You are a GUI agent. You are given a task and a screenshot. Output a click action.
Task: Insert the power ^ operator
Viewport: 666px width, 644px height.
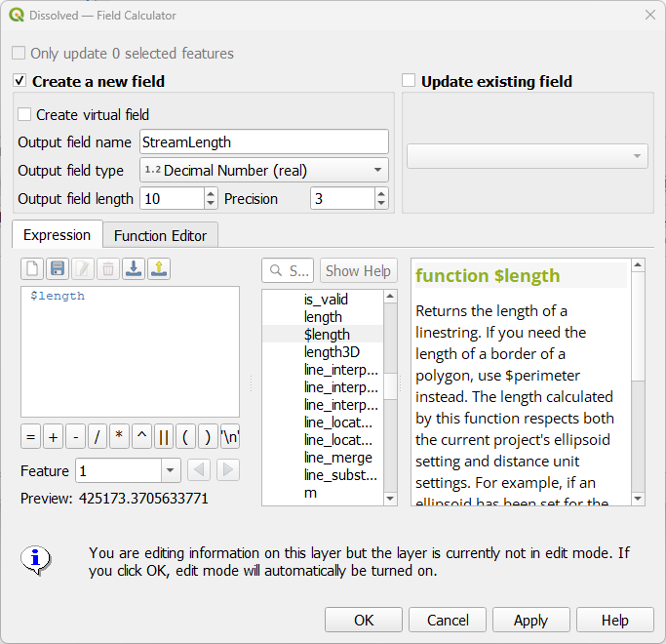point(141,436)
